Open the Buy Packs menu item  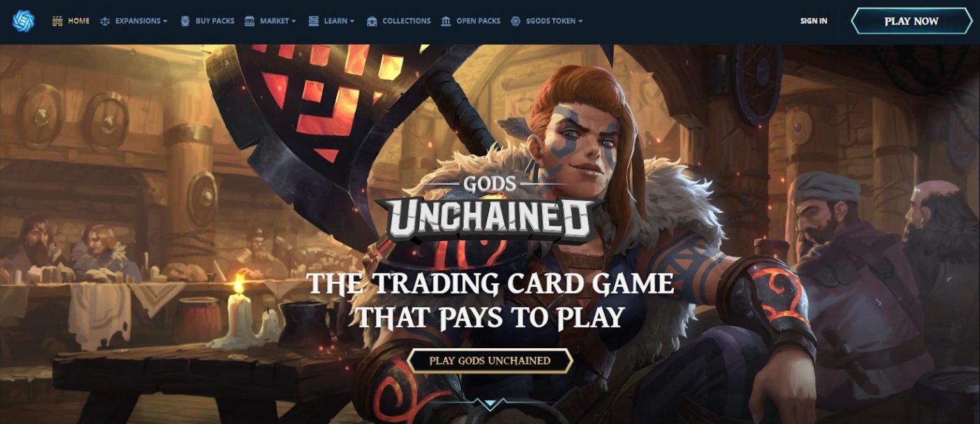coord(215,21)
